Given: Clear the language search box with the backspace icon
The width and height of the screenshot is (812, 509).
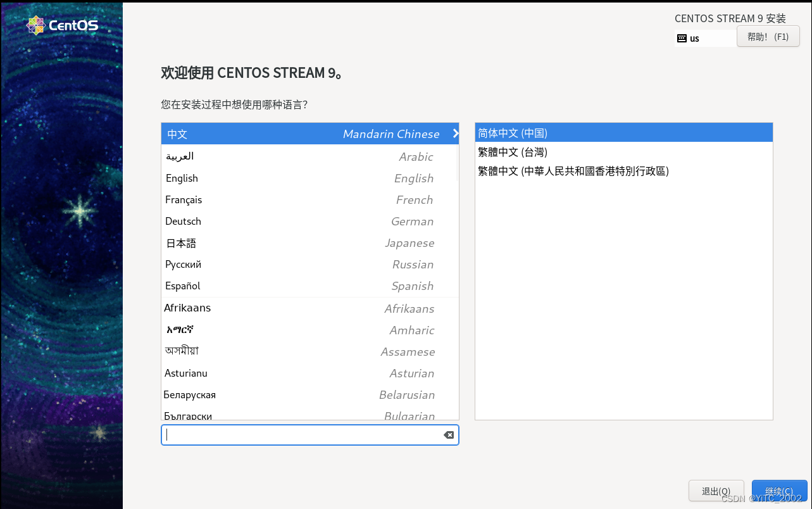Looking at the screenshot, I should point(449,435).
